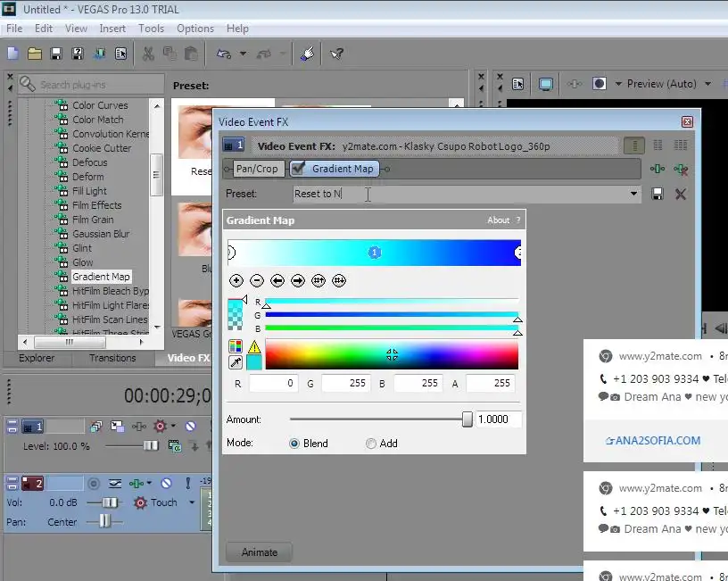Open the File menu
The image size is (728, 581).
(x=14, y=29)
